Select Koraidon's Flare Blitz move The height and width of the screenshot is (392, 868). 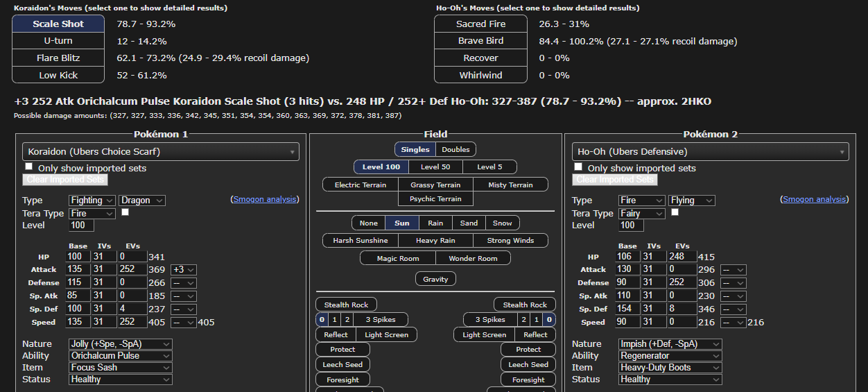coord(58,58)
